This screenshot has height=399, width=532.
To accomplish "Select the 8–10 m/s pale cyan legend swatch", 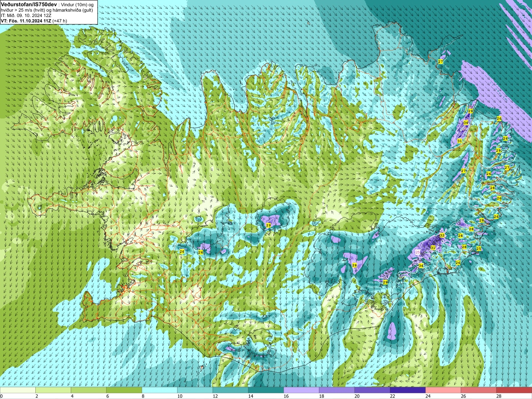I will click(x=160, y=390).
